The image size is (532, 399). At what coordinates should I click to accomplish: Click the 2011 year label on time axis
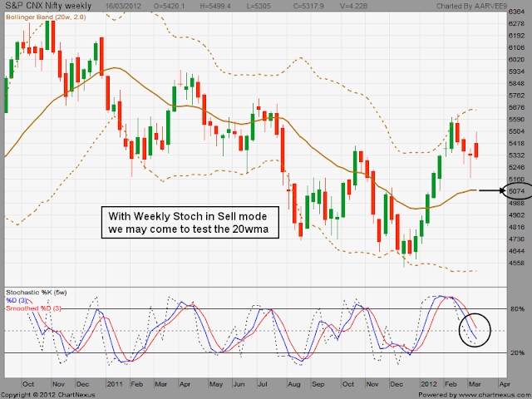[115, 384]
